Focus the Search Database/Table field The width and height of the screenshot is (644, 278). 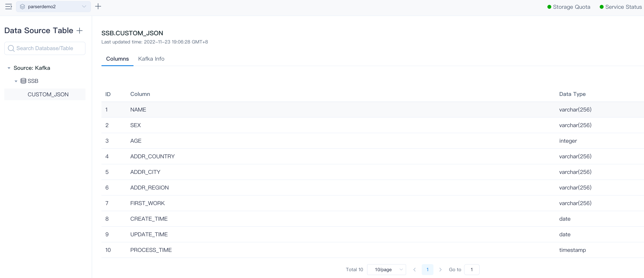(x=47, y=48)
